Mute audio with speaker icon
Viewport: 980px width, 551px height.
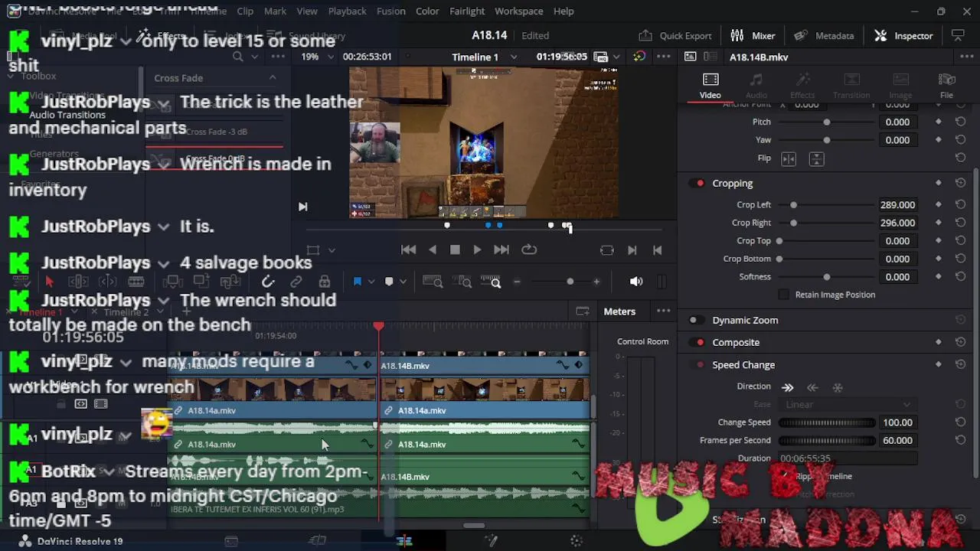(636, 282)
